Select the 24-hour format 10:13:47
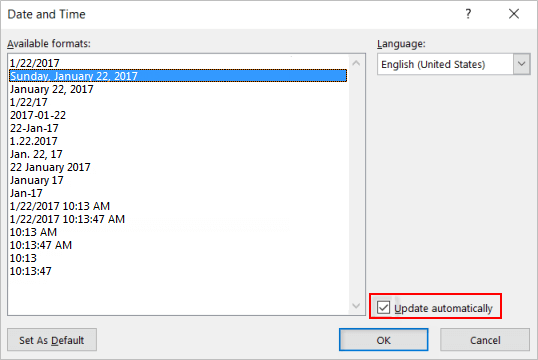 click(178, 271)
